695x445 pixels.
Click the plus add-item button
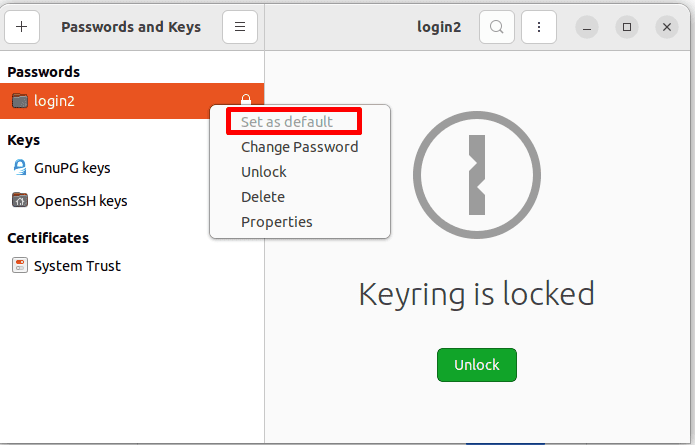(22, 27)
